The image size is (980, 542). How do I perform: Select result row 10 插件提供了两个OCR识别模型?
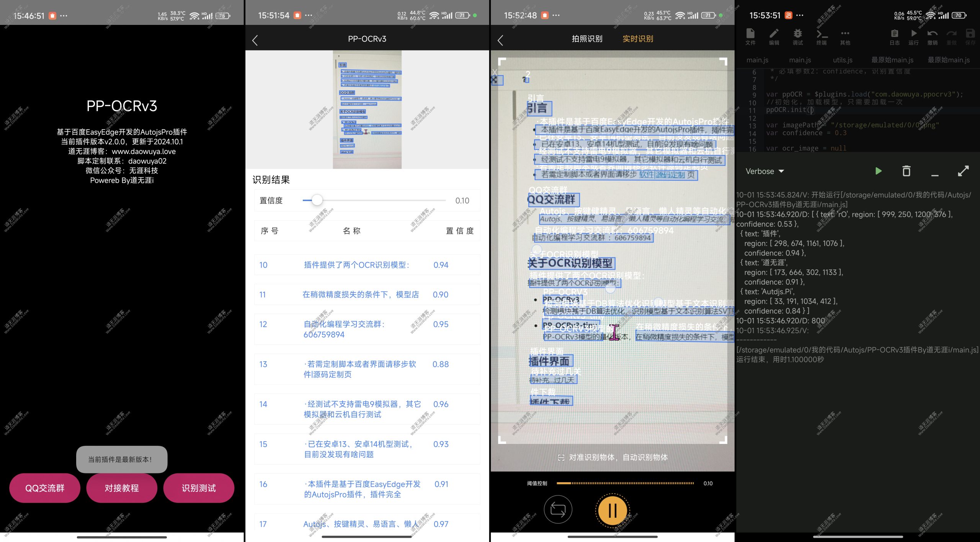click(x=367, y=265)
